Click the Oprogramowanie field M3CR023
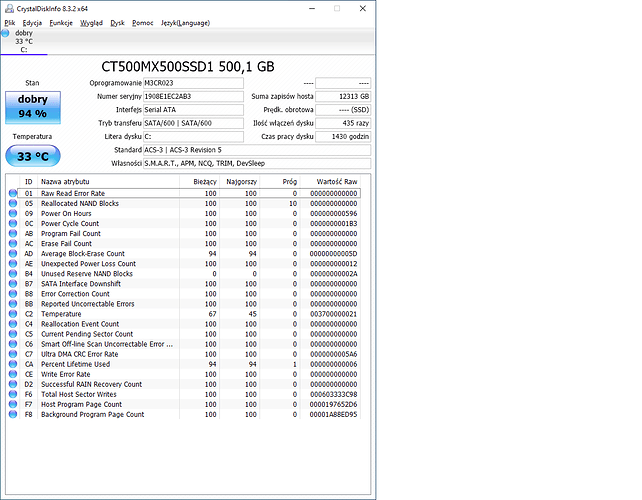 [193, 83]
